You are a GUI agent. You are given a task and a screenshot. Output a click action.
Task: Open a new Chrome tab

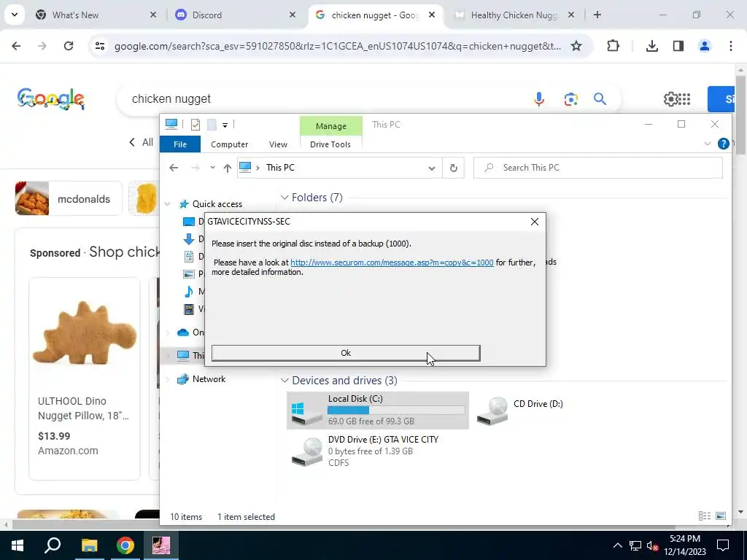coord(597,15)
